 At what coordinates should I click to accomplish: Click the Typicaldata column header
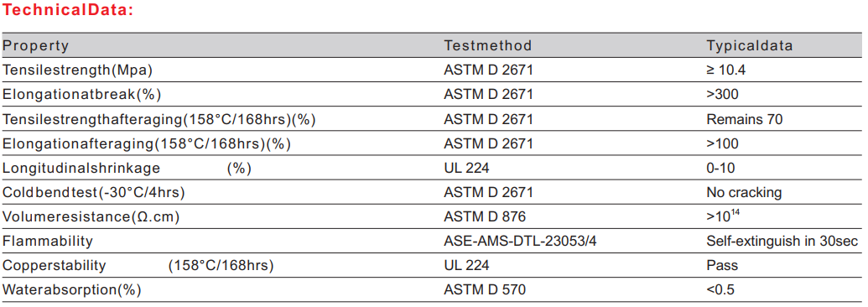click(x=750, y=46)
